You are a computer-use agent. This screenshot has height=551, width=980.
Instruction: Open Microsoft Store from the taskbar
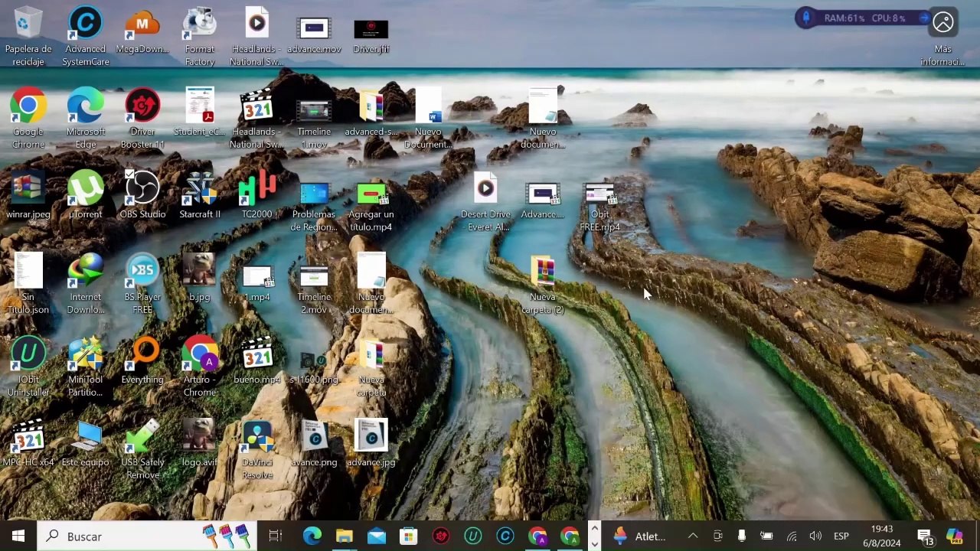(x=408, y=536)
